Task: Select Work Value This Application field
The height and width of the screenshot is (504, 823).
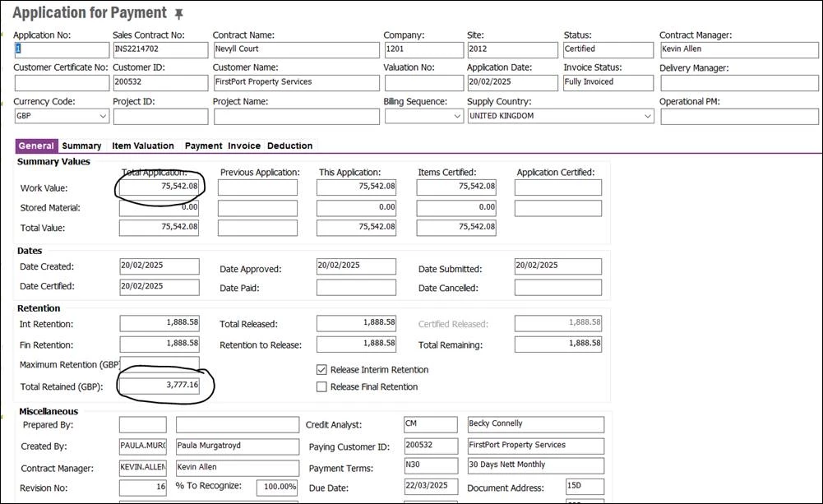Action: tap(356, 187)
